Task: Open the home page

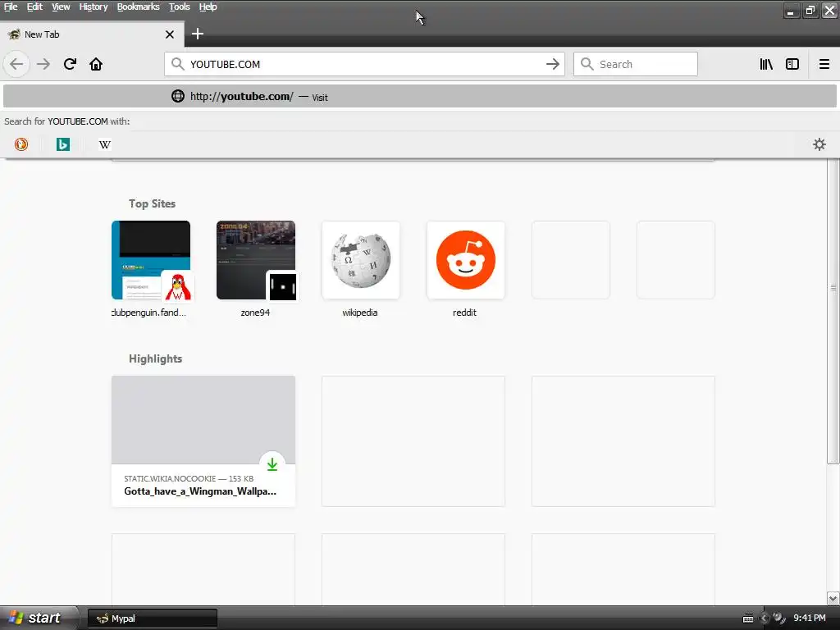Action: pyautogui.click(x=96, y=64)
